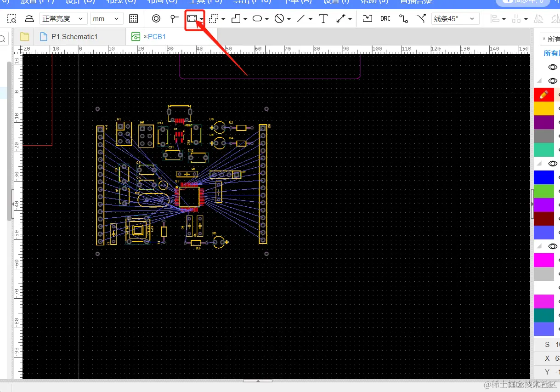This screenshot has height=392, width=560.
Task: Click the left panel collapse handle
Action: 13,204
